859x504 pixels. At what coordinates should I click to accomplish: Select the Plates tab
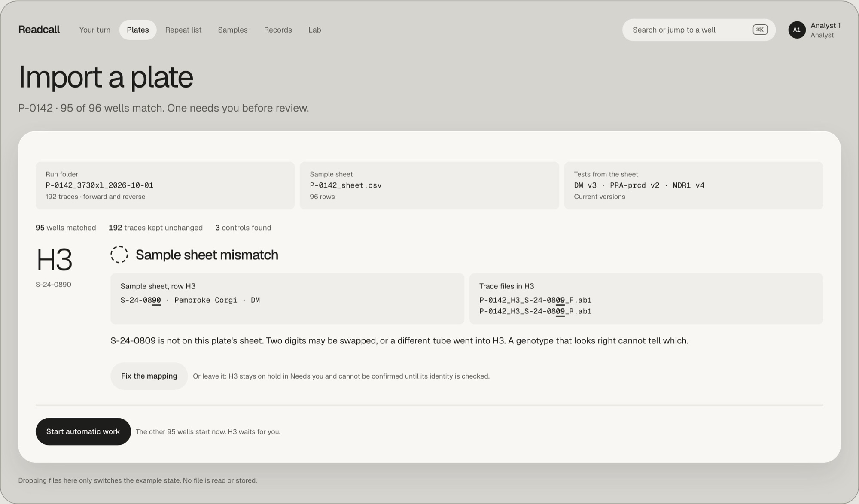pos(138,30)
